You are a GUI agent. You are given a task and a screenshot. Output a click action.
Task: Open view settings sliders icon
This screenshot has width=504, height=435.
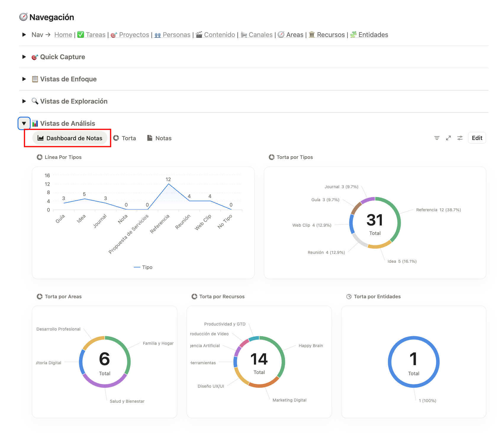pos(460,138)
